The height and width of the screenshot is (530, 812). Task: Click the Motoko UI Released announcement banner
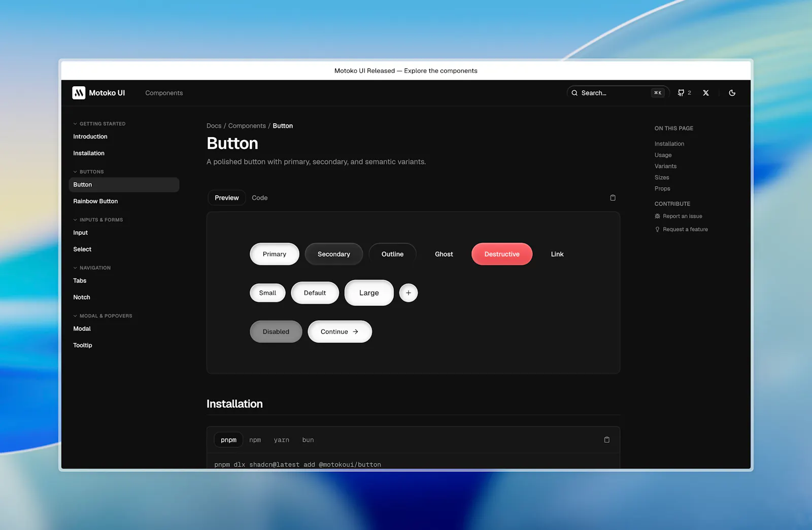pos(406,71)
